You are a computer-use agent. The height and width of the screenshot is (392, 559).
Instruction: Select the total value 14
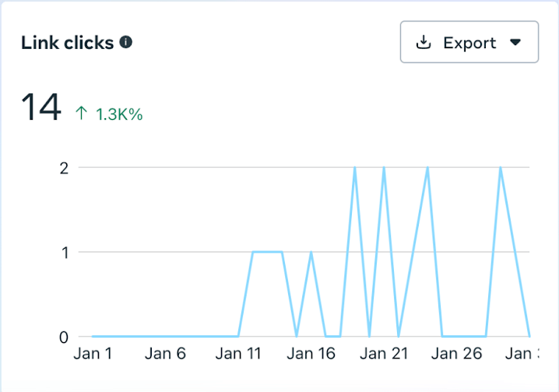click(40, 107)
